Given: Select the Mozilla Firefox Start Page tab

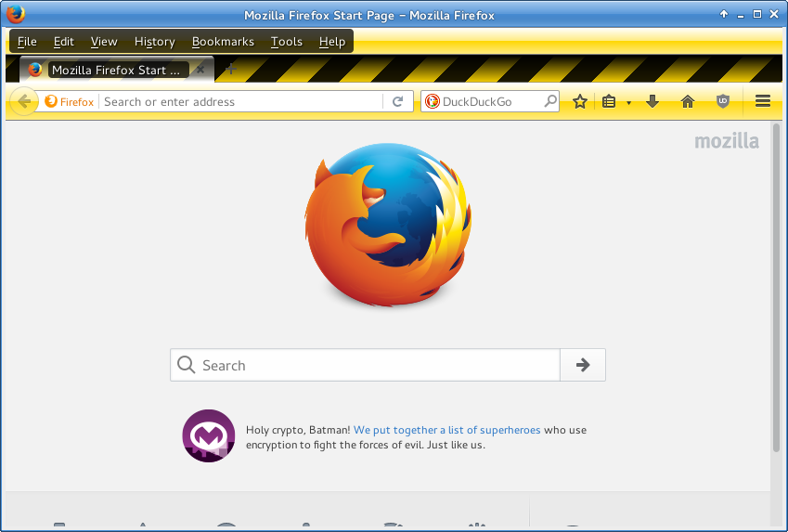Looking at the screenshot, I should 116,70.
